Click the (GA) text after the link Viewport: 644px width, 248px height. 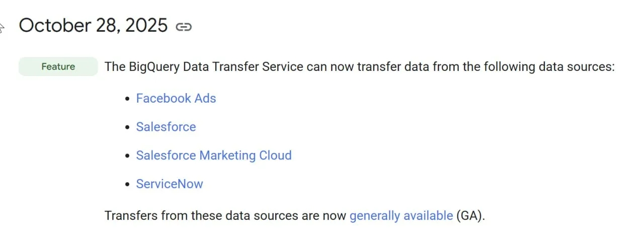(470, 216)
